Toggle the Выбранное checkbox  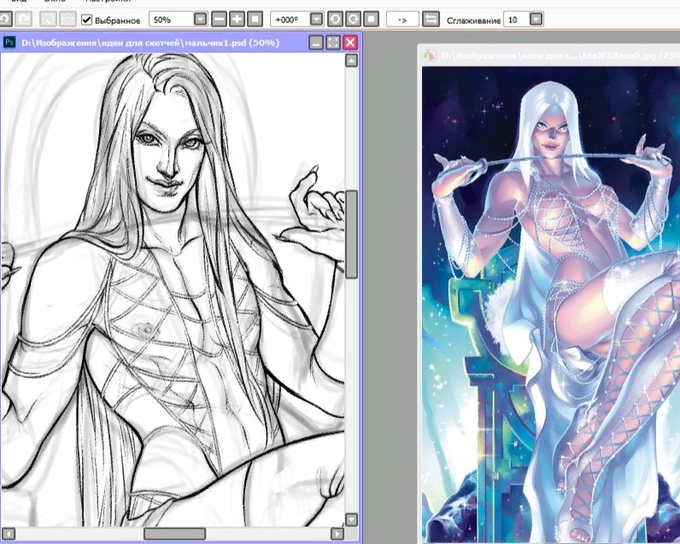[x=87, y=20]
